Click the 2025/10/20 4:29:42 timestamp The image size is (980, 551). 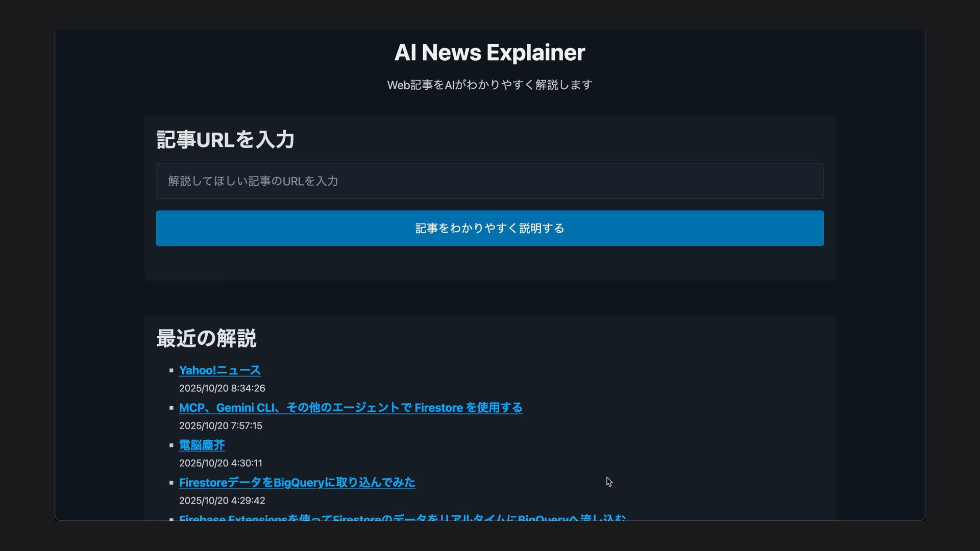222,500
